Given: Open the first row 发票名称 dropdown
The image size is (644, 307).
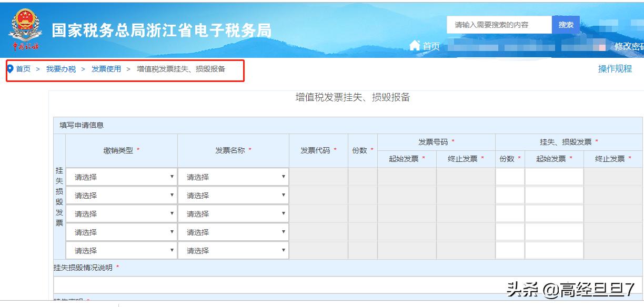Looking at the screenshot, I should [x=234, y=177].
